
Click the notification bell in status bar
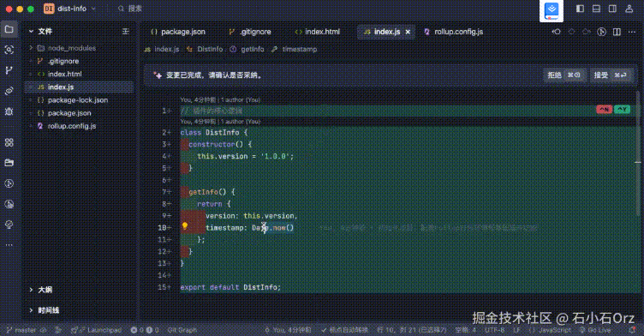(633, 330)
